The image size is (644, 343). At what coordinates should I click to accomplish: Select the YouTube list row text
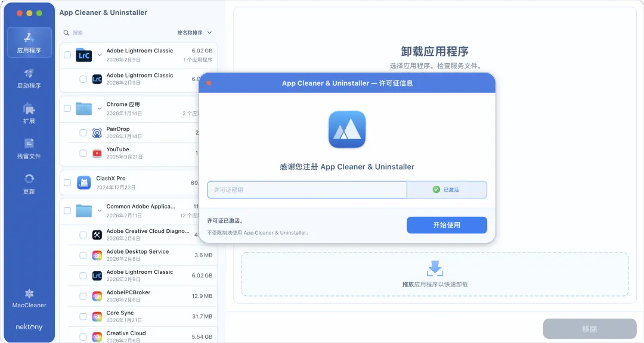[x=118, y=149]
